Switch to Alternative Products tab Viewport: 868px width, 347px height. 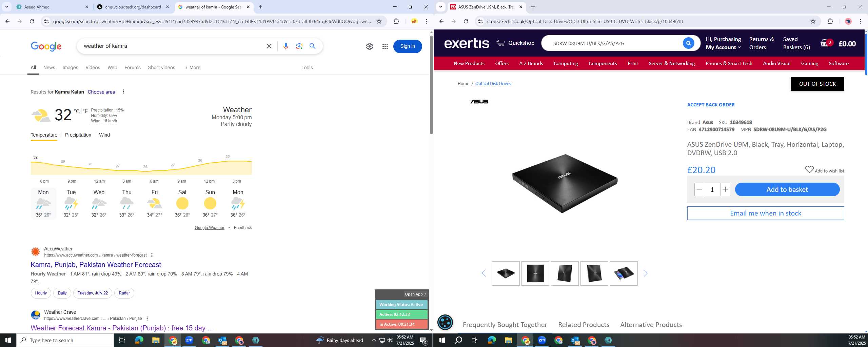click(x=651, y=325)
